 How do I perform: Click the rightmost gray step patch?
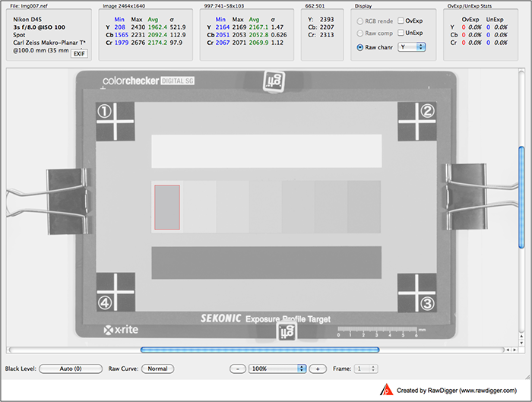point(364,207)
